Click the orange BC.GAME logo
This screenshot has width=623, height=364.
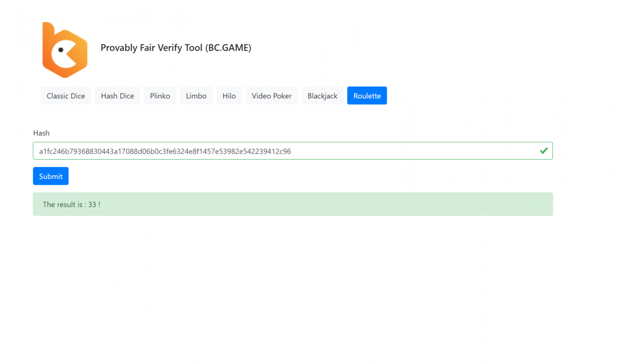click(x=65, y=50)
